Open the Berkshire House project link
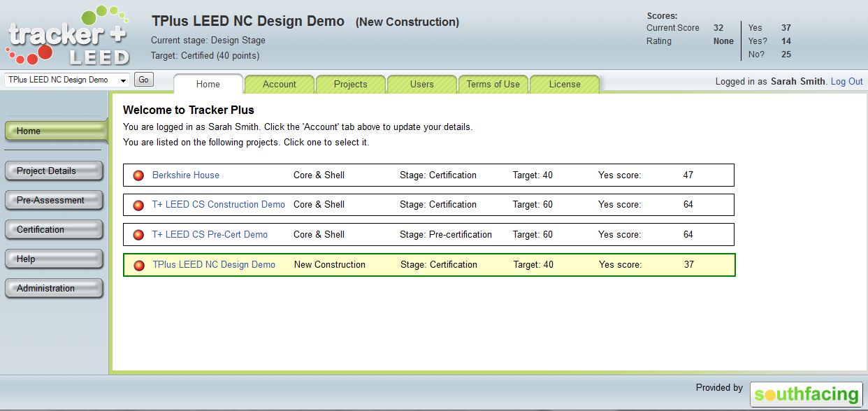The height and width of the screenshot is (411, 868). click(185, 175)
